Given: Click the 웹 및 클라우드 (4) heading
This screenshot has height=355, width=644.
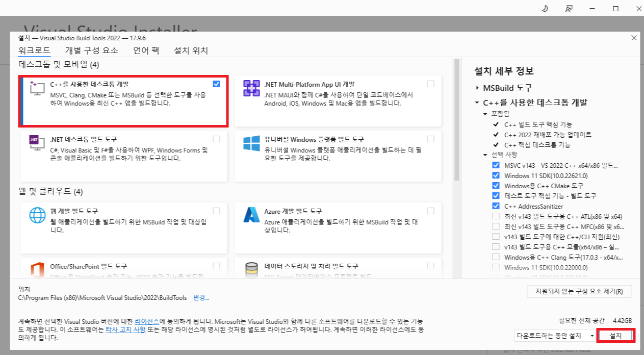Looking at the screenshot, I should [50, 192].
